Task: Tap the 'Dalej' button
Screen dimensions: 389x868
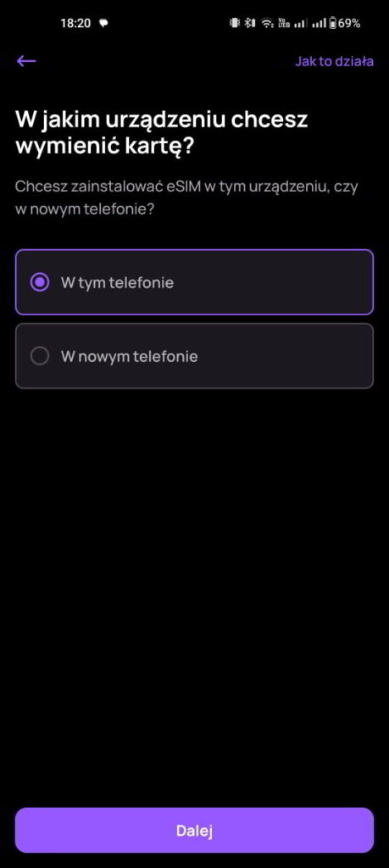Action: 194,830
